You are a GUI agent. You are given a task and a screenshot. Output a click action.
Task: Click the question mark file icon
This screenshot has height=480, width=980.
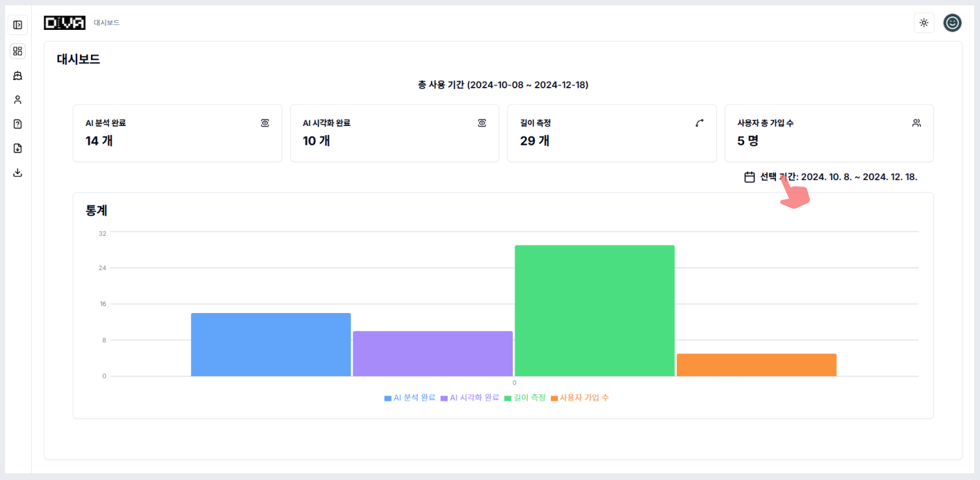[x=18, y=124]
